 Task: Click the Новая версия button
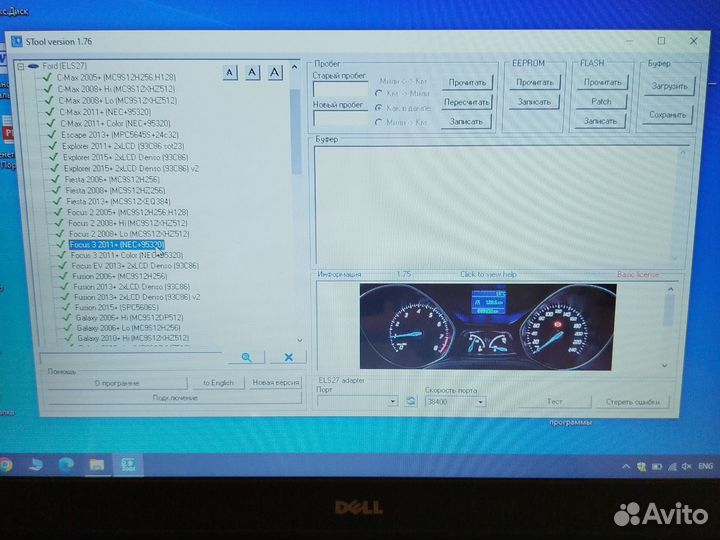(276, 382)
